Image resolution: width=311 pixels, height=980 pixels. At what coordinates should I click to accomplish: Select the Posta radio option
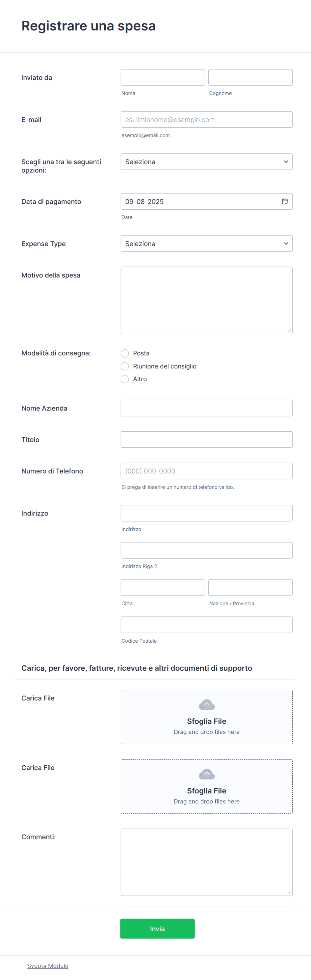point(125,353)
